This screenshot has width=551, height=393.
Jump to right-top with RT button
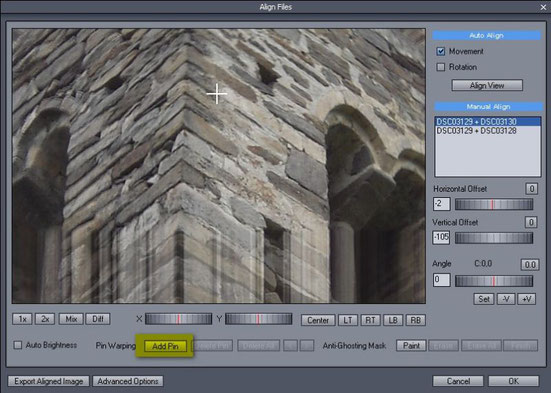tap(370, 320)
